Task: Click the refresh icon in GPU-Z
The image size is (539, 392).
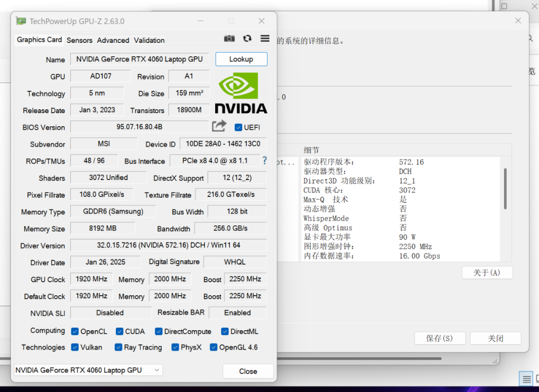Action: click(247, 38)
